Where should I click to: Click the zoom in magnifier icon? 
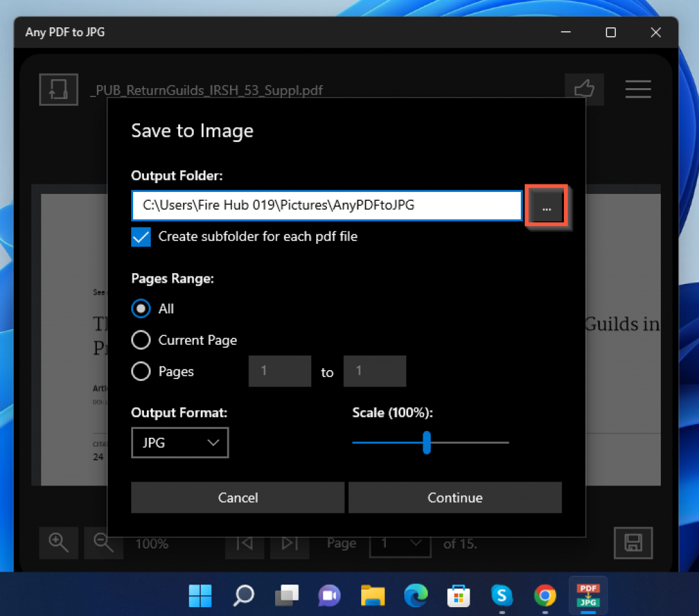coord(59,543)
